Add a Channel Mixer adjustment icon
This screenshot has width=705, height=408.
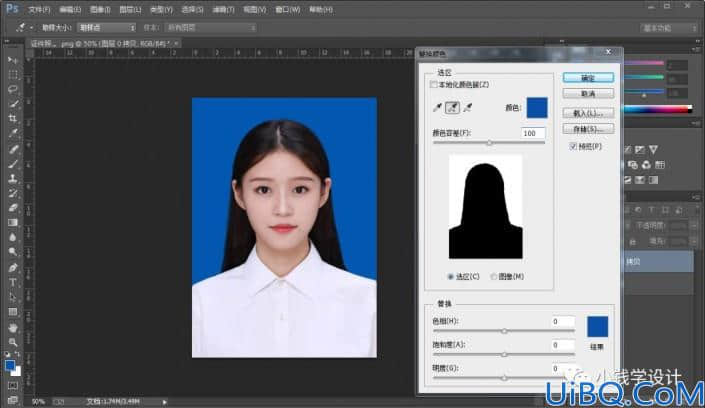click(x=646, y=165)
